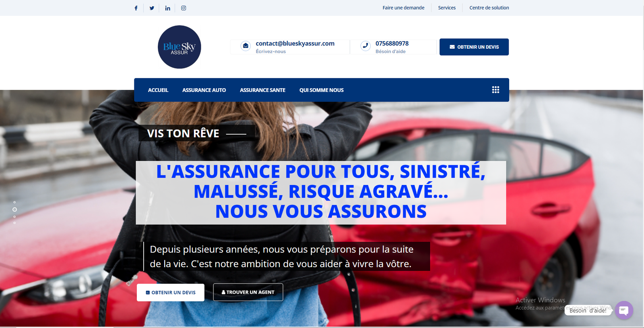Open the Instagram social icon

pos(184,8)
